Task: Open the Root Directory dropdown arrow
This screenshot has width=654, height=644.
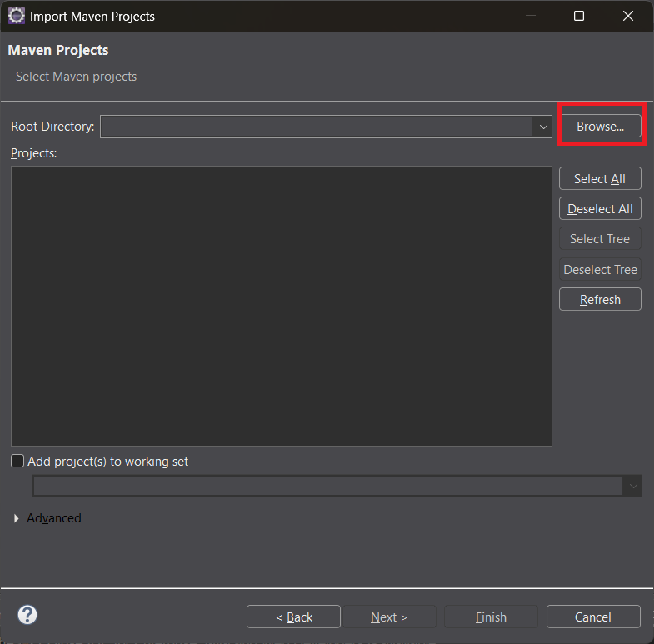Action: pos(543,127)
